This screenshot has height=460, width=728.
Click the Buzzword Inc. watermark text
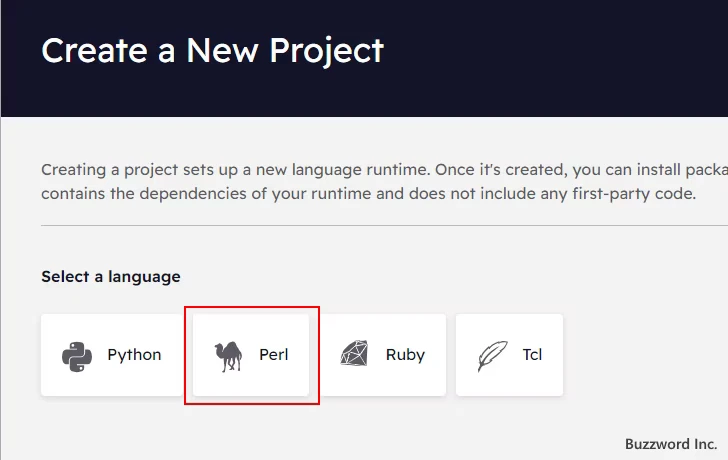pos(671,444)
